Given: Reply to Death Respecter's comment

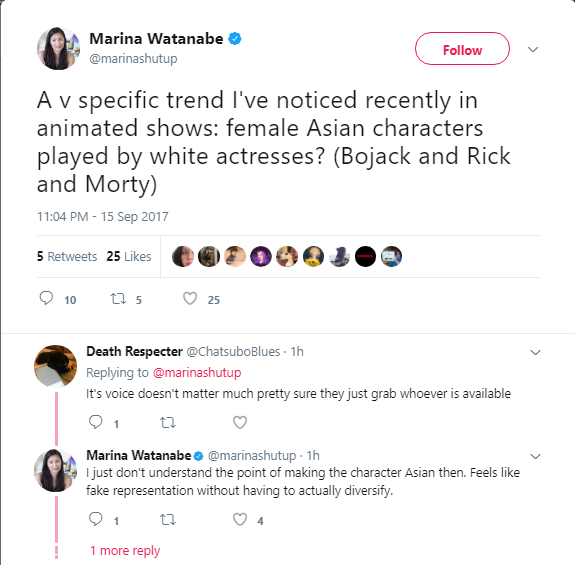Looking at the screenshot, I should click(96, 422).
